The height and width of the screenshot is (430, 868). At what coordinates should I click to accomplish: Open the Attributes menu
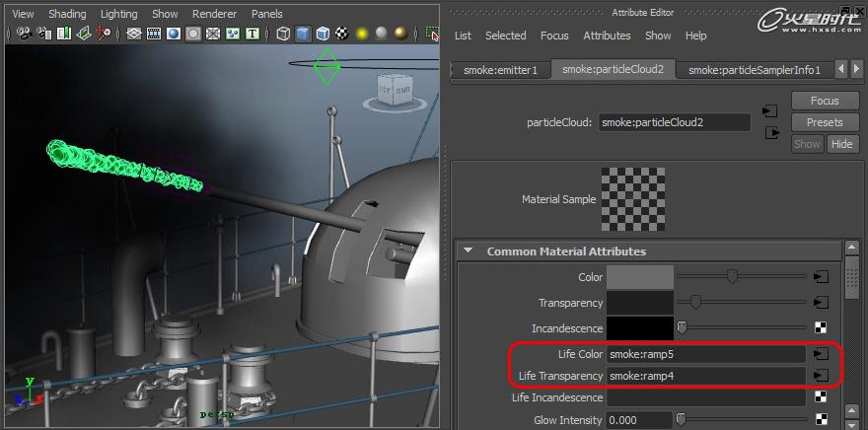[x=607, y=36]
